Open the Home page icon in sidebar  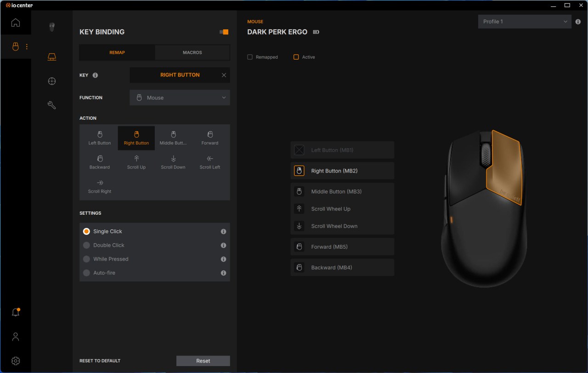coord(16,22)
